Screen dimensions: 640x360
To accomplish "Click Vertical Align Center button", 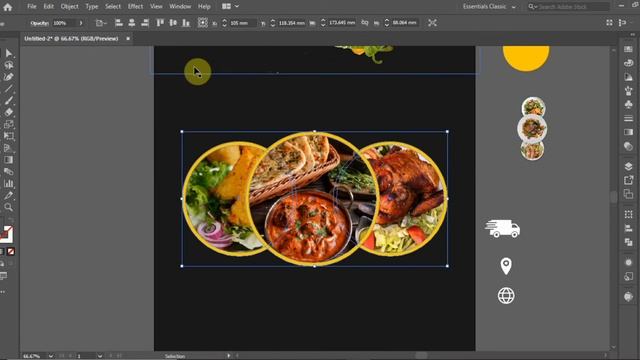I will (173, 23).
